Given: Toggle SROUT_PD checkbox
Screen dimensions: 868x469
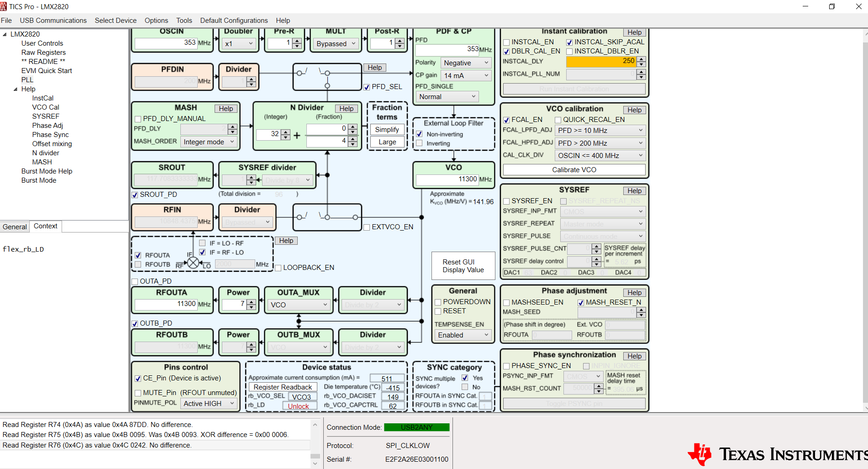Looking at the screenshot, I should tap(135, 195).
